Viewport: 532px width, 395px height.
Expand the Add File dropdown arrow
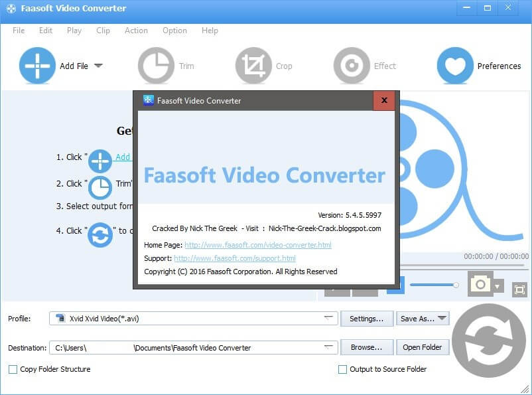click(98, 66)
